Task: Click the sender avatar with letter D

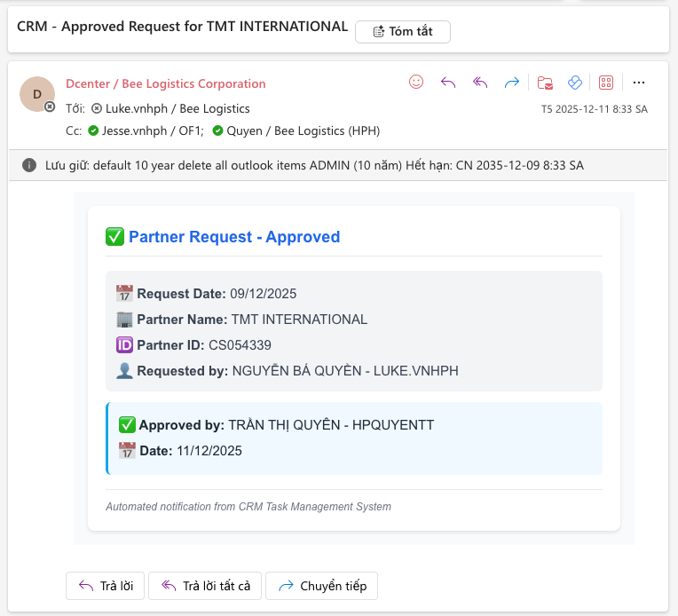Action: pos(37,94)
